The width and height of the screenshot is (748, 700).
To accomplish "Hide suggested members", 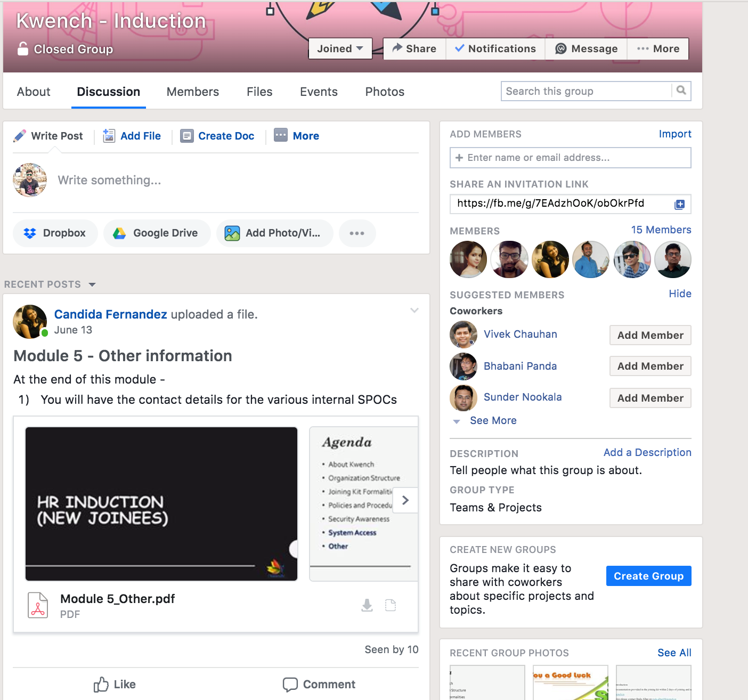I will (680, 294).
